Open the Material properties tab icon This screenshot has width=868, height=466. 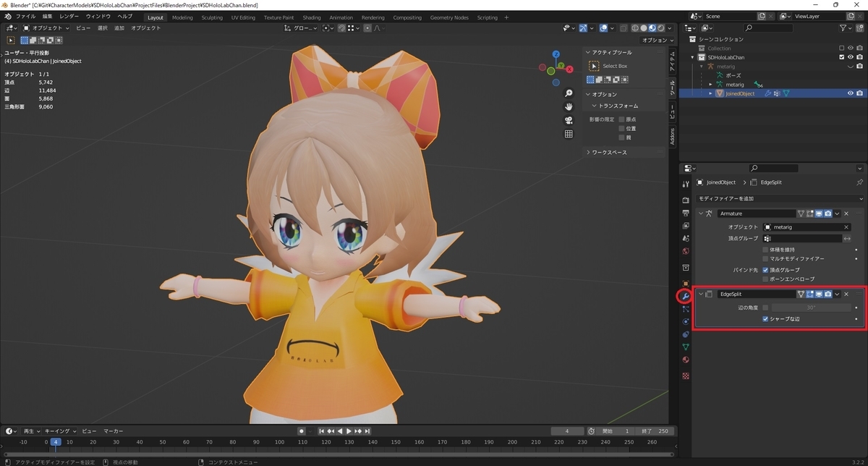pyautogui.click(x=686, y=360)
